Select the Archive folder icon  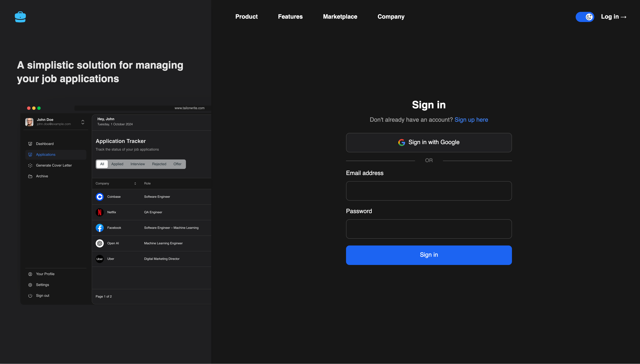click(x=30, y=176)
